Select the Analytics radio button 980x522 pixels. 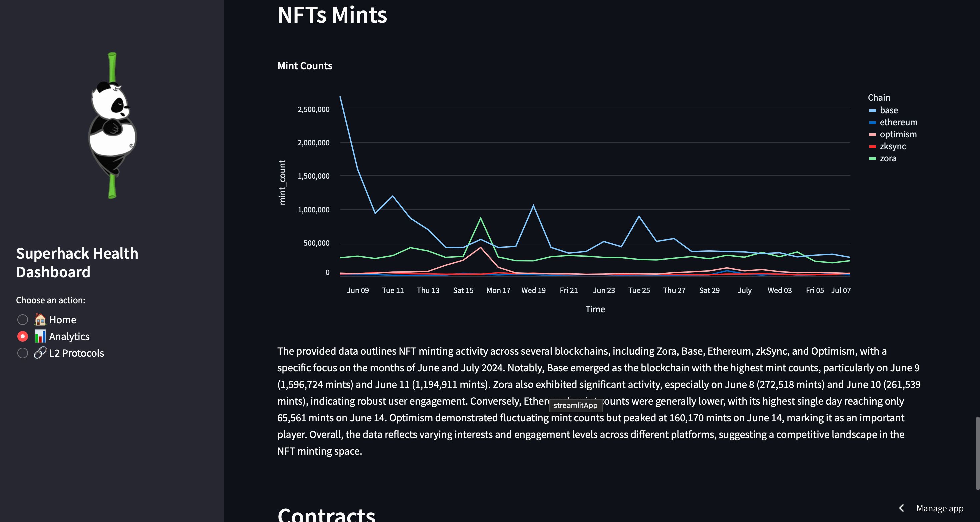pos(23,336)
